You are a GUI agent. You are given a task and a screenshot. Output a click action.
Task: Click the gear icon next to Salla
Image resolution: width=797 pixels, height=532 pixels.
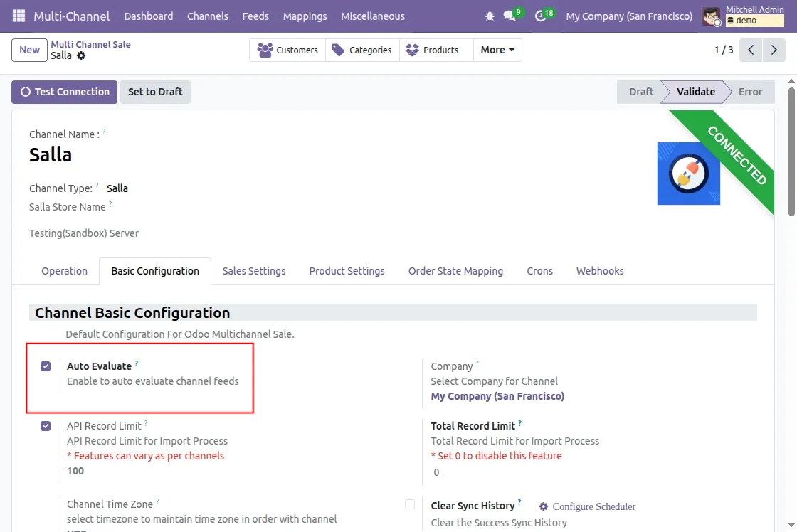(81, 55)
